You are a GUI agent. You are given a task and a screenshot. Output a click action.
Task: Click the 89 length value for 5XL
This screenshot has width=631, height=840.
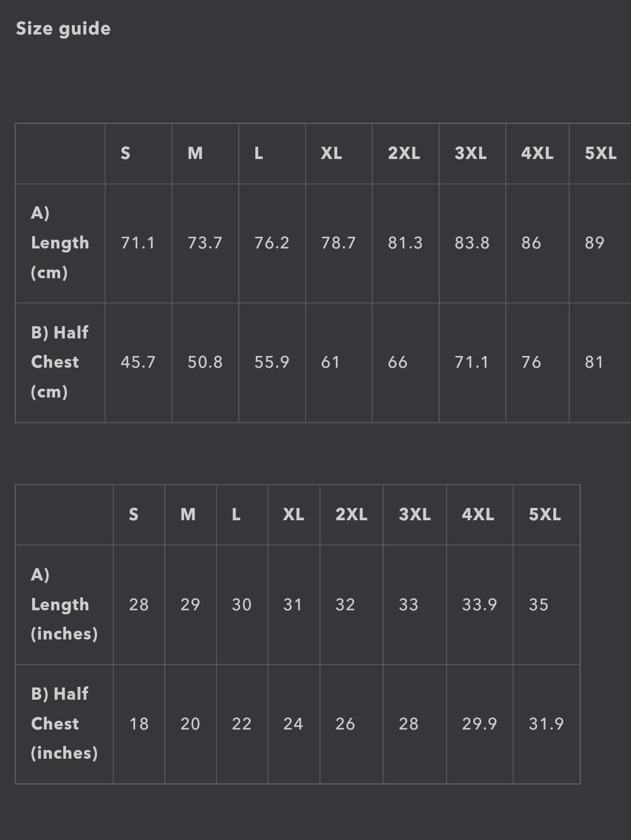click(x=594, y=243)
